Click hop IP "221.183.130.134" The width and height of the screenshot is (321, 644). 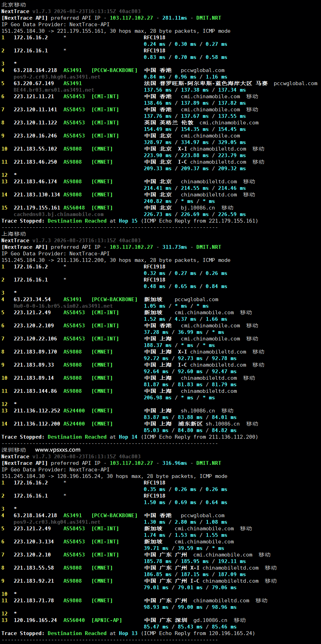pos(37,195)
